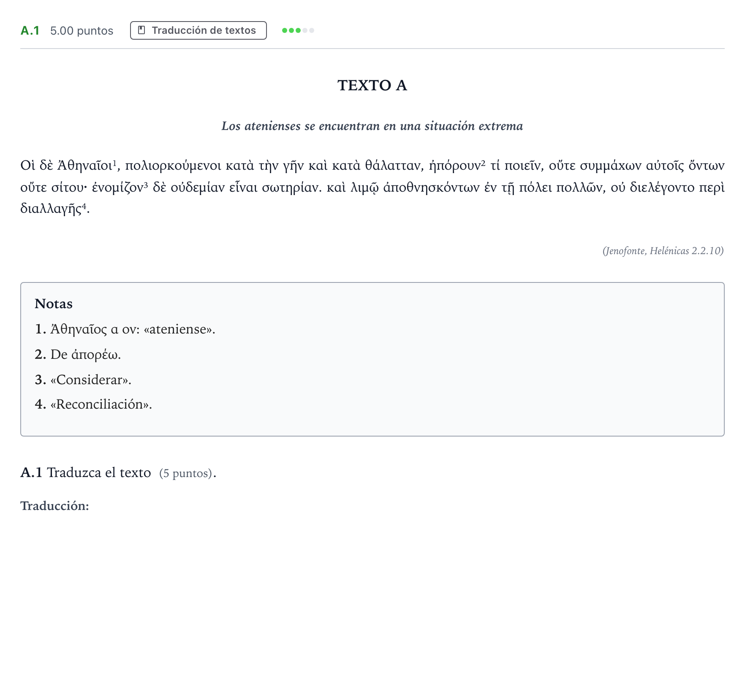Click the Jenofonte, Helénicas 2.2.10 citation

(x=663, y=251)
